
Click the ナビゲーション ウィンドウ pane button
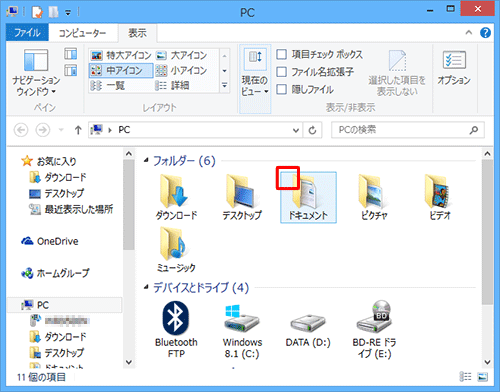36,73
